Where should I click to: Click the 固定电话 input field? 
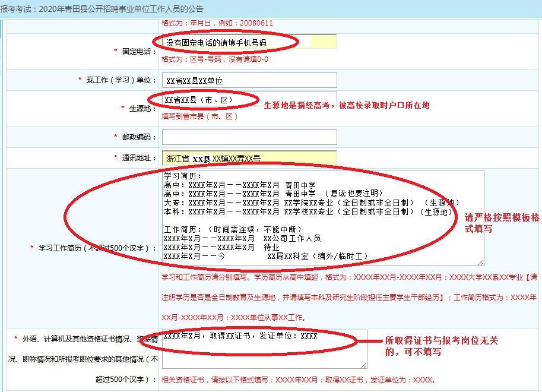coord(249,42)
